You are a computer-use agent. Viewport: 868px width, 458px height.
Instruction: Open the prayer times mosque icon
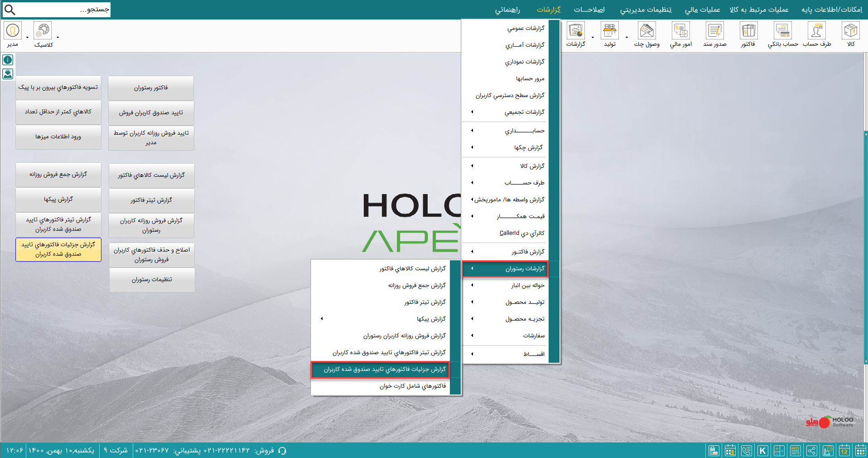[828, 451]
